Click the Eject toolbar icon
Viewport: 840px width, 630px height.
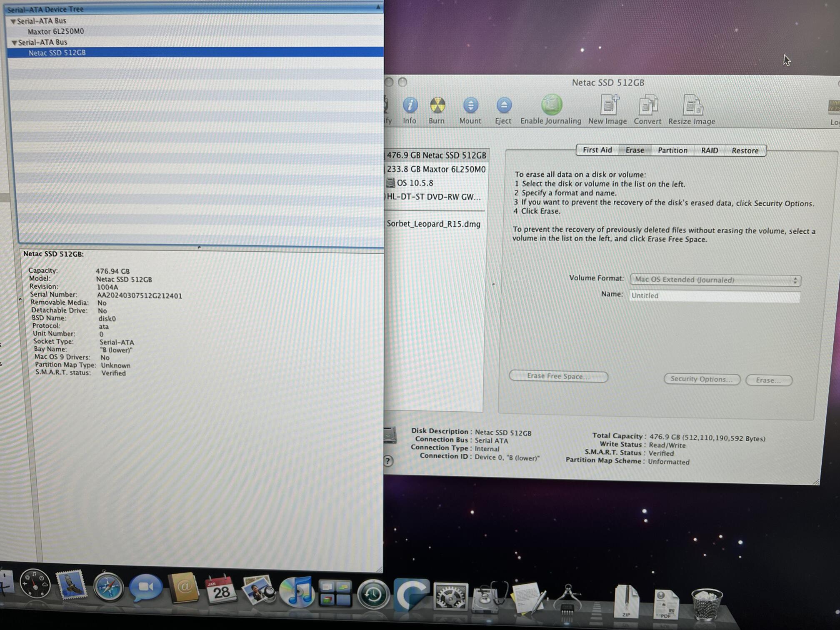pyautogui.click(x=504, y=105)
